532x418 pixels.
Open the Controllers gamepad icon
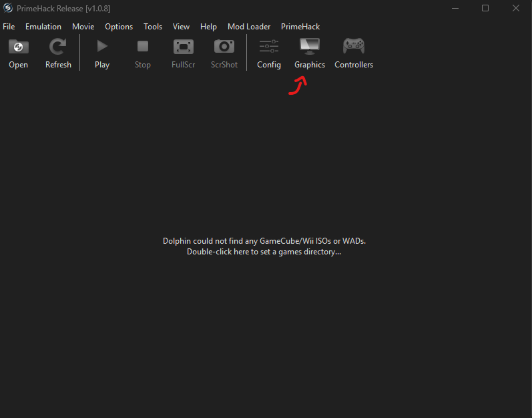click(353, 47)
